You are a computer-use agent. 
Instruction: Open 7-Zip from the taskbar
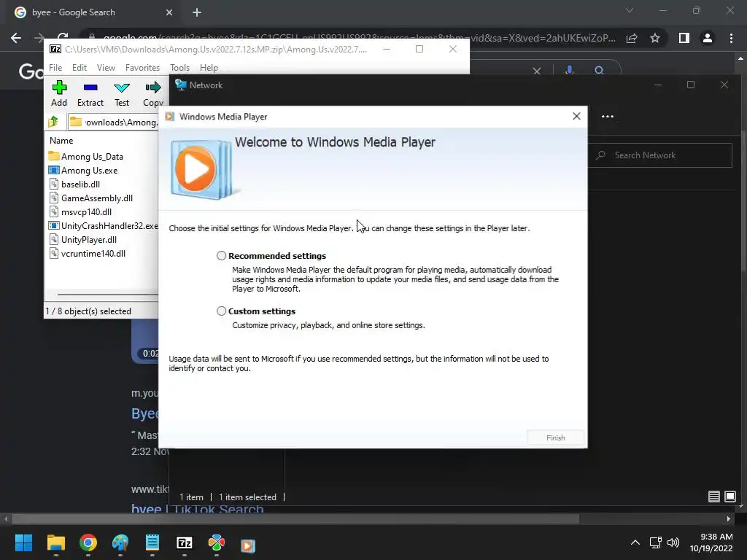point(185,542)
